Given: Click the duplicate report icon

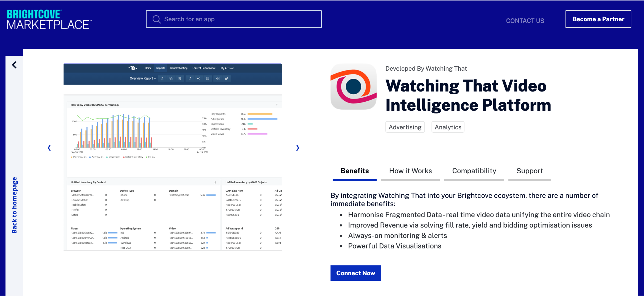Looking at the screenshot, I should coord(171,79).
